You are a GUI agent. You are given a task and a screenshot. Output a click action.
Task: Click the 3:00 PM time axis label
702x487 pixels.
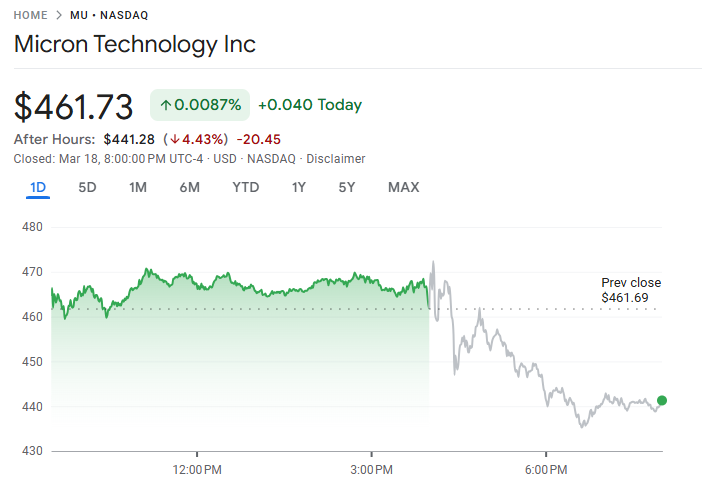tap(373, 469)
